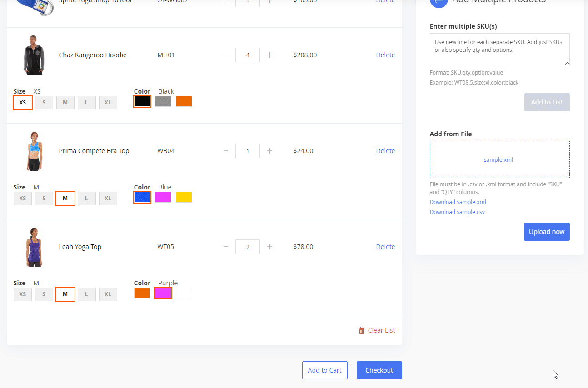Select size M for Leah Yoga Top

[65, 294]
